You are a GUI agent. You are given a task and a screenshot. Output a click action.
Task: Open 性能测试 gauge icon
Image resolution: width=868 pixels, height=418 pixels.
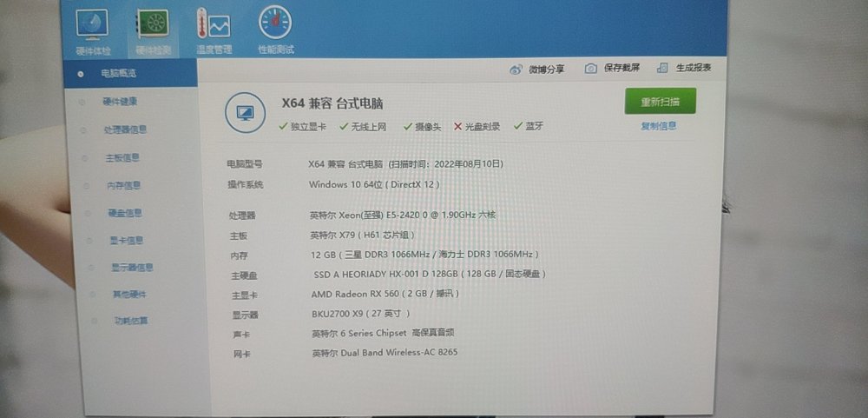tap(275, 23)
